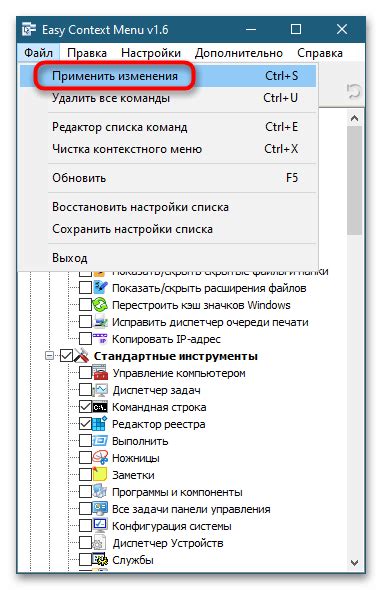Open the Правка menu
Viewport: 382px width, 590px height.
pos(87,53)
